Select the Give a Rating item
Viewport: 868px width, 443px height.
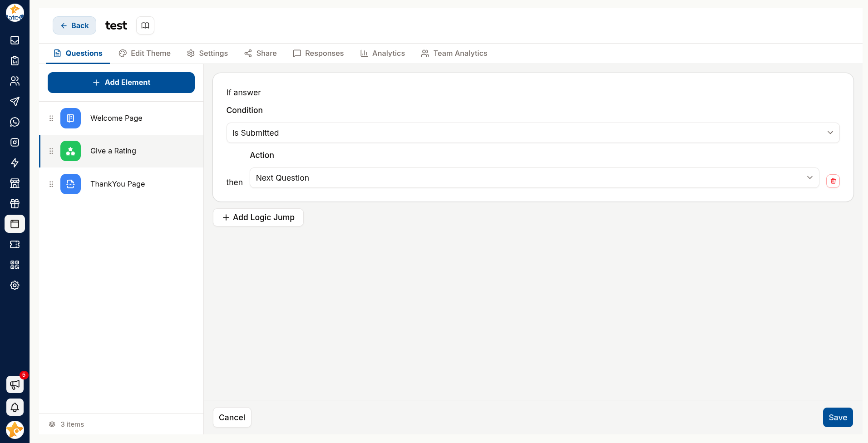121,151
